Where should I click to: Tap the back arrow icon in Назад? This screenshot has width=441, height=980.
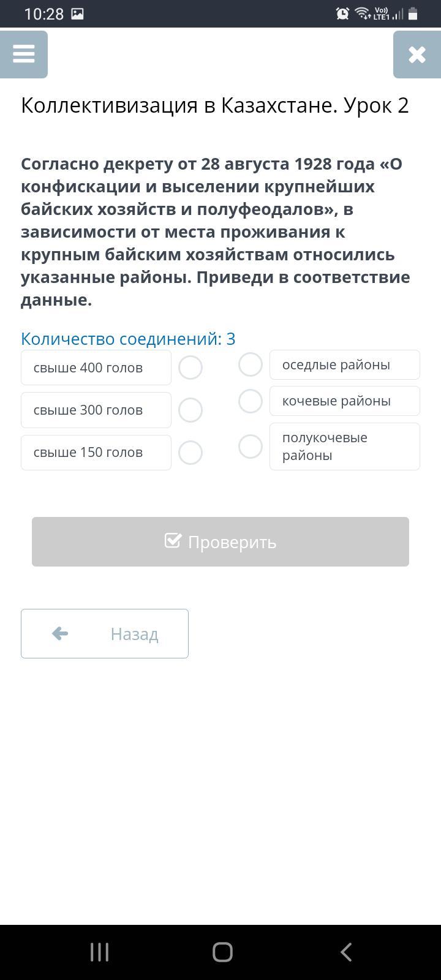point(60,633)
